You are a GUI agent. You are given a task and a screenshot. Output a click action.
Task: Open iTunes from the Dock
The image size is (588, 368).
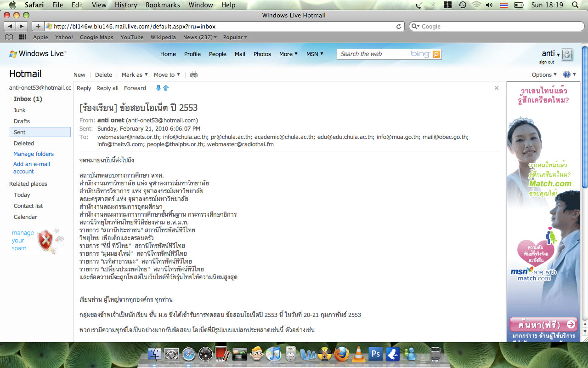(x=274, y=354)
